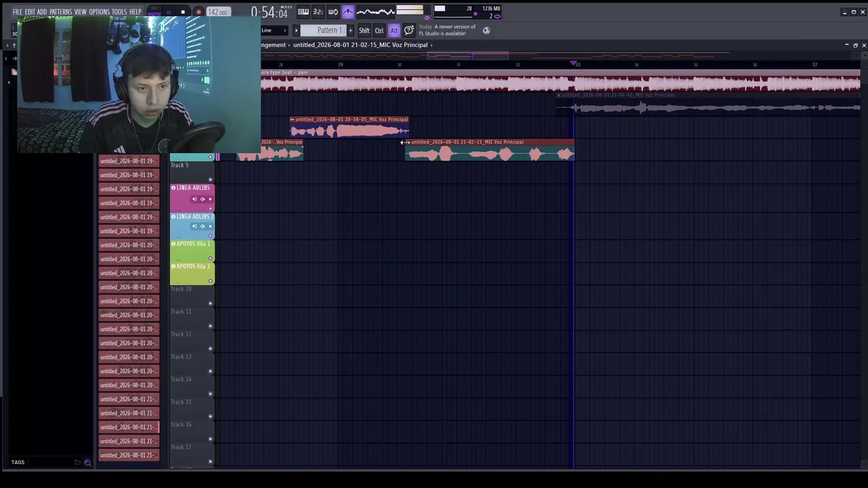The width and height of the screenshot is (868, 488).
Task: Open the PATTERNS menu
Action: tap(60, 12)
